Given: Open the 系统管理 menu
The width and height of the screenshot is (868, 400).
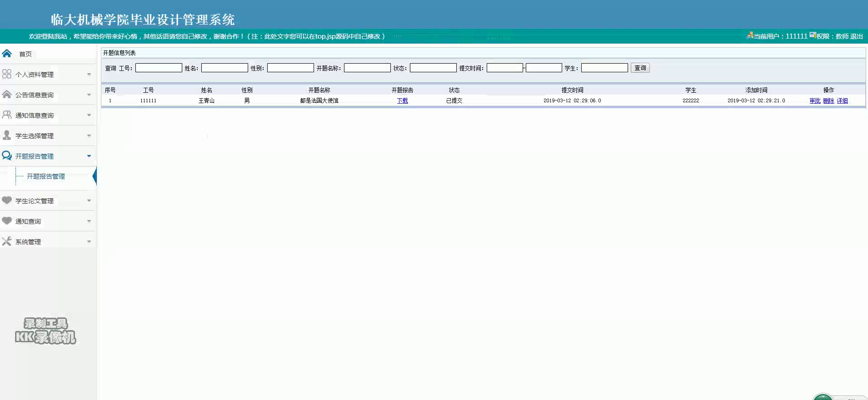Looking at the screenshot, I should point(28,242).
